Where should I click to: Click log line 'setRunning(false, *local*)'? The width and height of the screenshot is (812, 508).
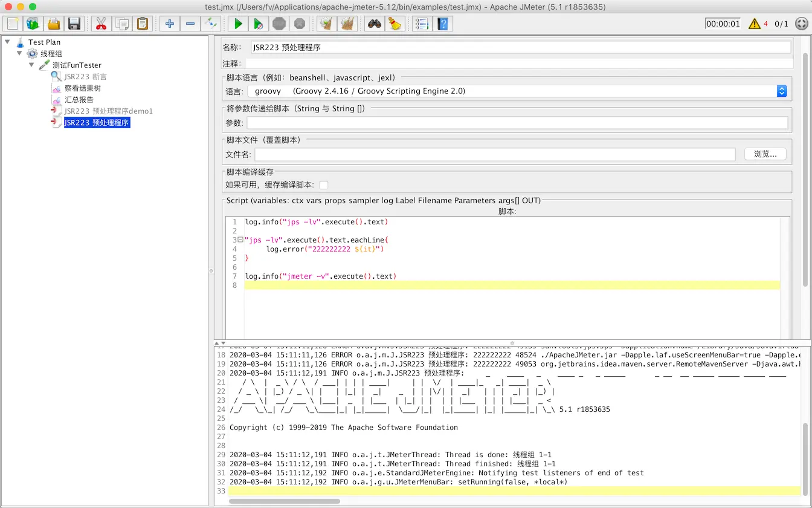[399, 482]
